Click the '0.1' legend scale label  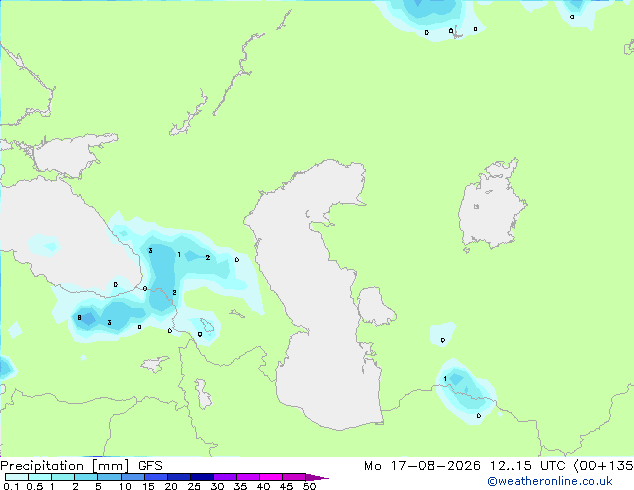tap(11, 486)
